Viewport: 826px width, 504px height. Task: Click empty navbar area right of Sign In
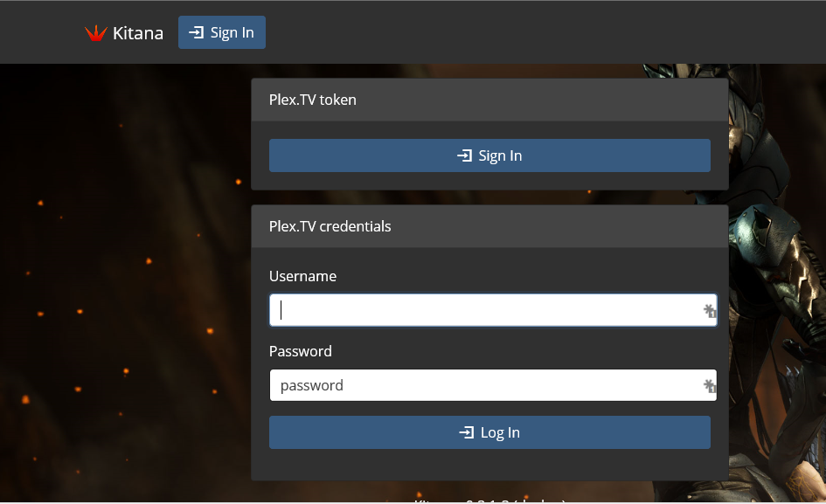pyautogui.click(x=542, y=32)
